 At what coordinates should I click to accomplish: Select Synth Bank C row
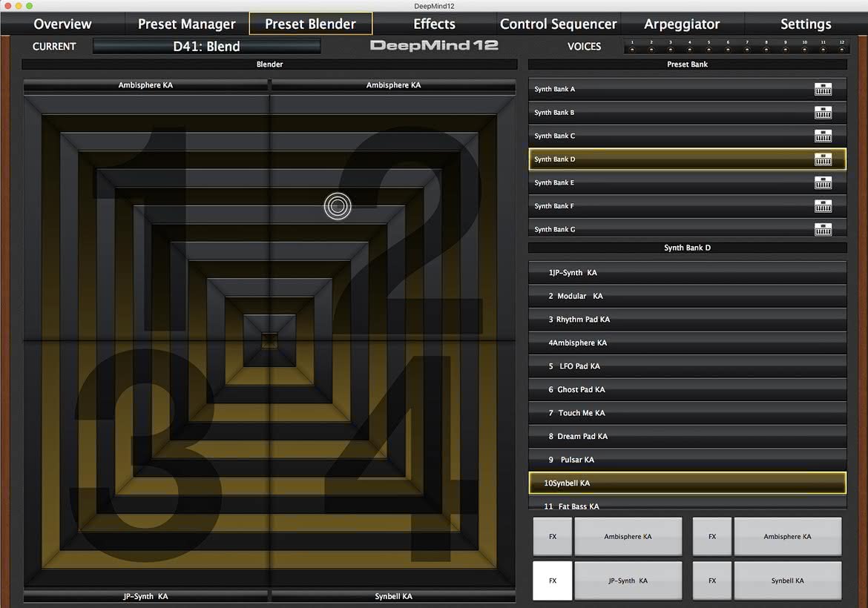(x=688, y=136)
